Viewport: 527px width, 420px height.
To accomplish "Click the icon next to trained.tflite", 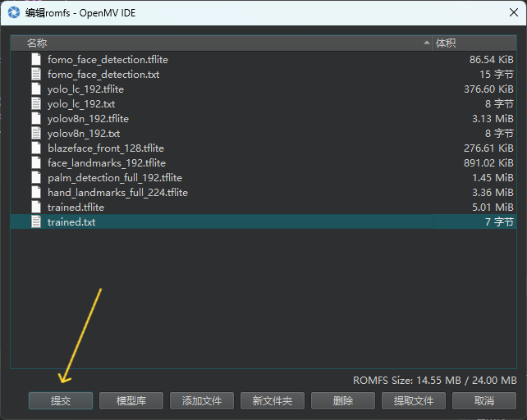I will [35, 208].
